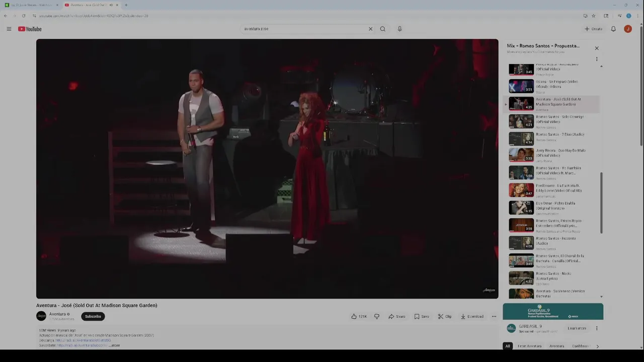This screenshot has width=644, height=362.
Task: Play Perdóname - La Factoría video
Action: point(552,190)
